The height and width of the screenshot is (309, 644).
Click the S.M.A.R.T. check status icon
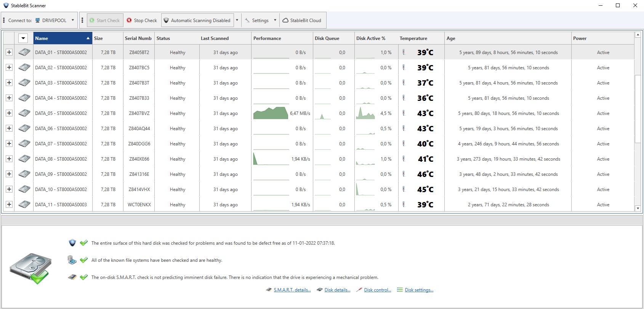72,277
